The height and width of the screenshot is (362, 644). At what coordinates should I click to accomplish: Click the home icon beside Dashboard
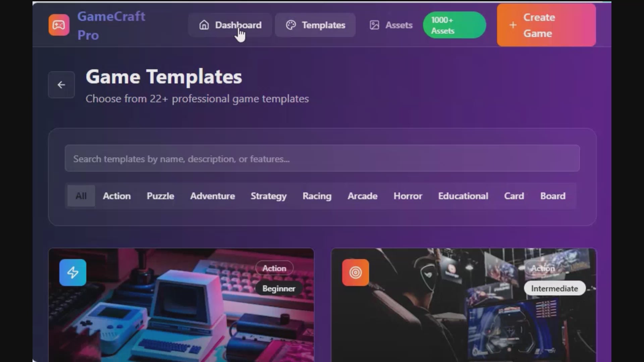(x=204, y=25)
